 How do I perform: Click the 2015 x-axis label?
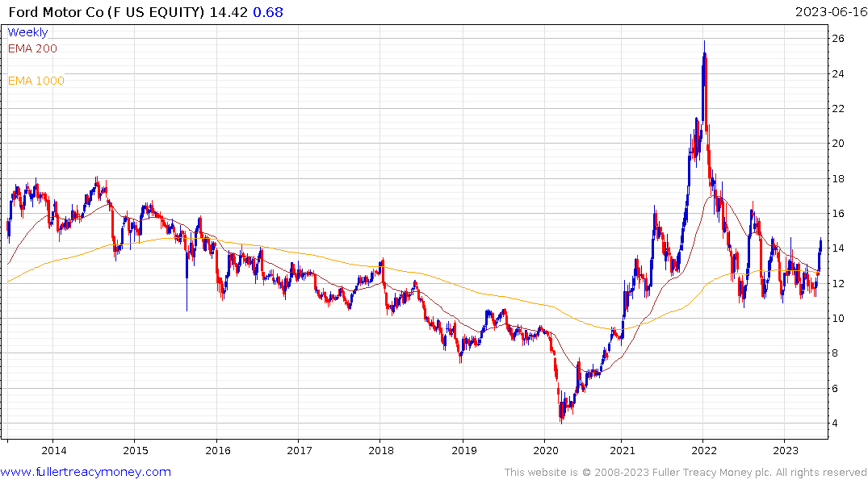coord(136,450)
